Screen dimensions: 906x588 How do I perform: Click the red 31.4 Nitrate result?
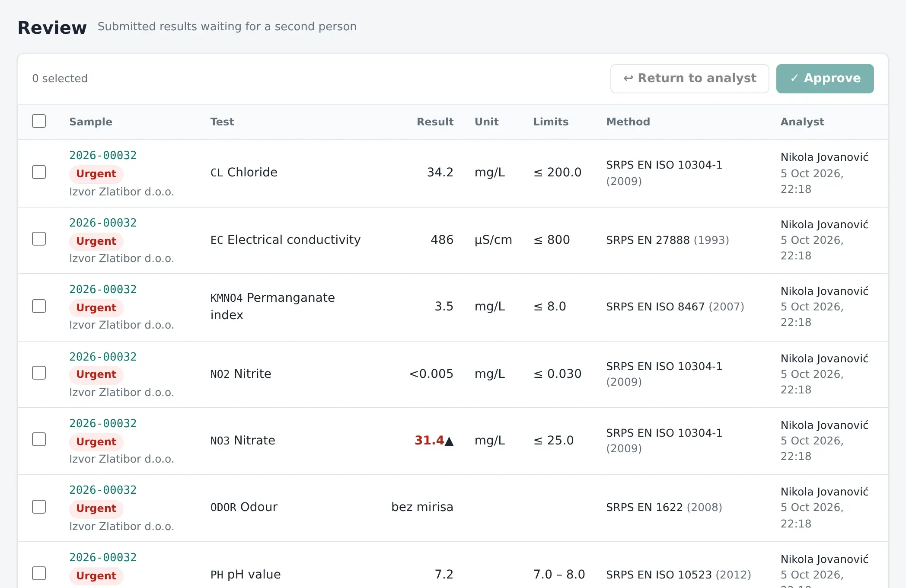[429, 440]
